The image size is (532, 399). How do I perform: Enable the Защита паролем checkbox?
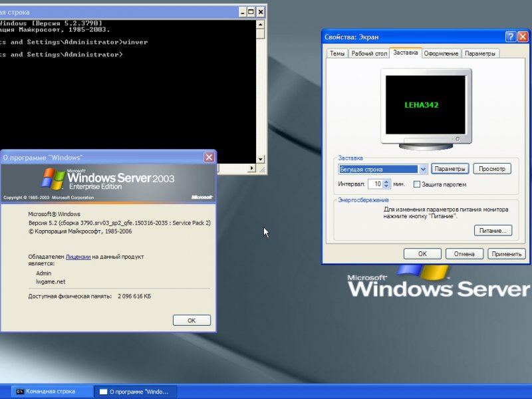[417, 184]
